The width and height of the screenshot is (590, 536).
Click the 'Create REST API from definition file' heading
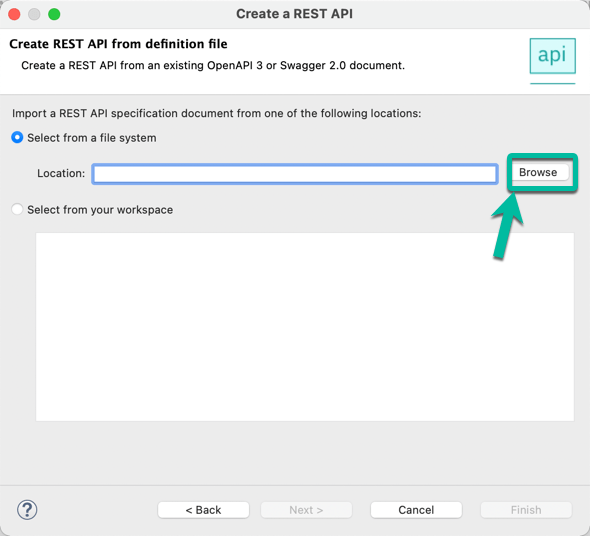pyautogui.click(x=118, y=44)
